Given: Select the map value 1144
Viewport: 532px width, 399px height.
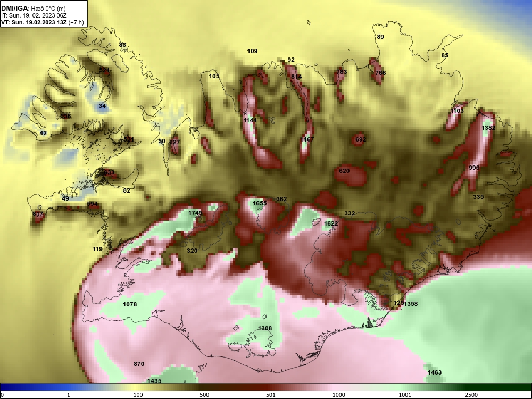Looking at the screenshot, I should (250, 120).
